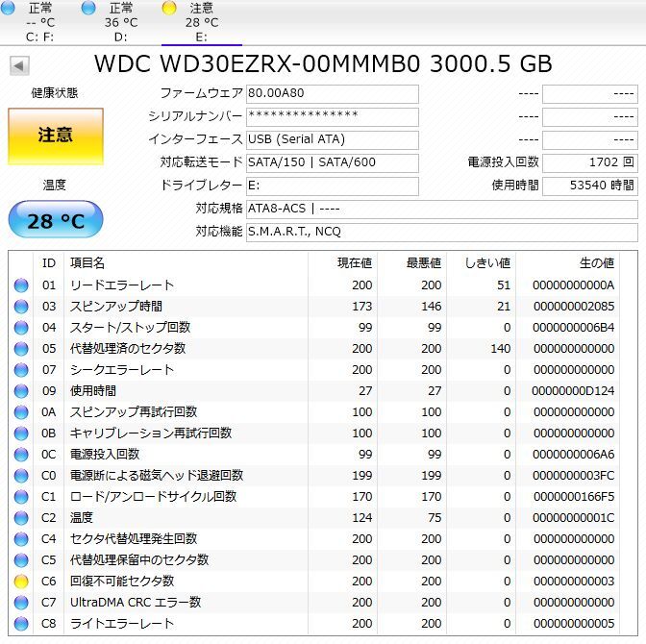Click the ID column header
Screen dimensions: 646x644
tap(49, 262)
